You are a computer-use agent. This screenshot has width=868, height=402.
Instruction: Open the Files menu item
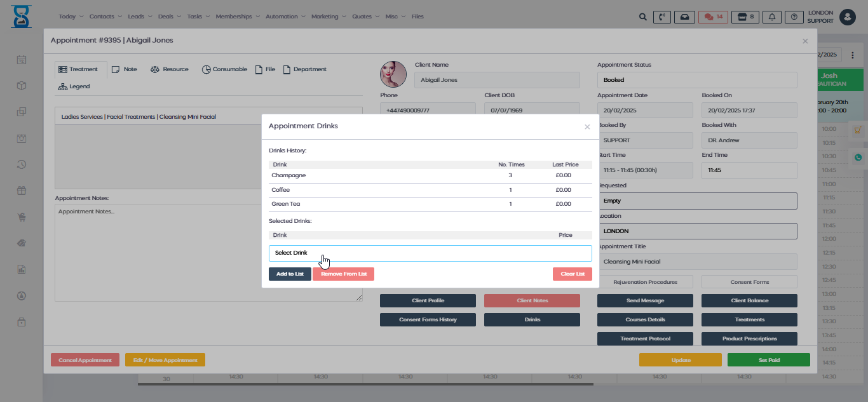[x=417, y=17]
